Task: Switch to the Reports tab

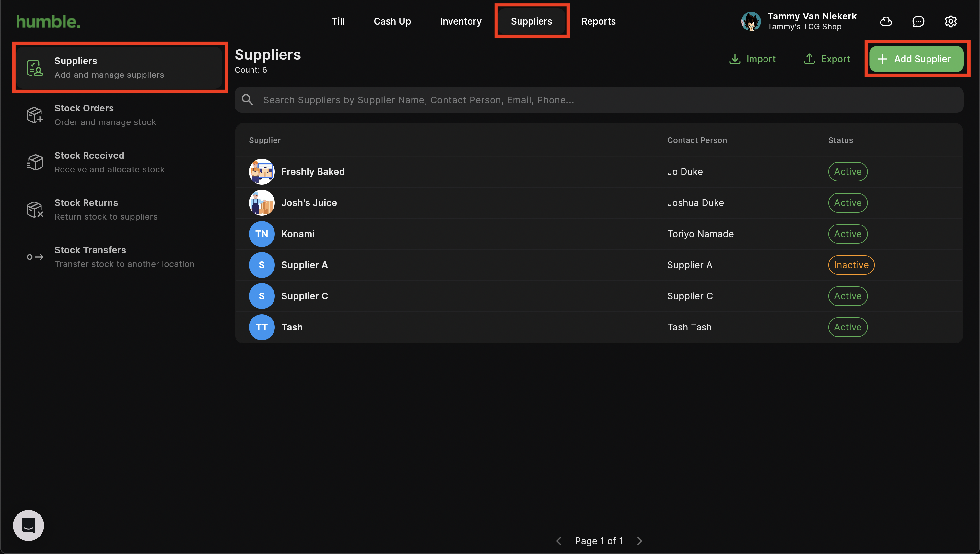Action: tap(598, 21)
